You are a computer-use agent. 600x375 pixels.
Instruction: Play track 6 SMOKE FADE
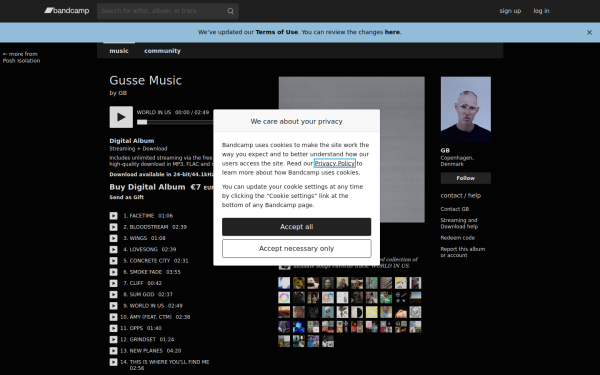pos(114,272)
